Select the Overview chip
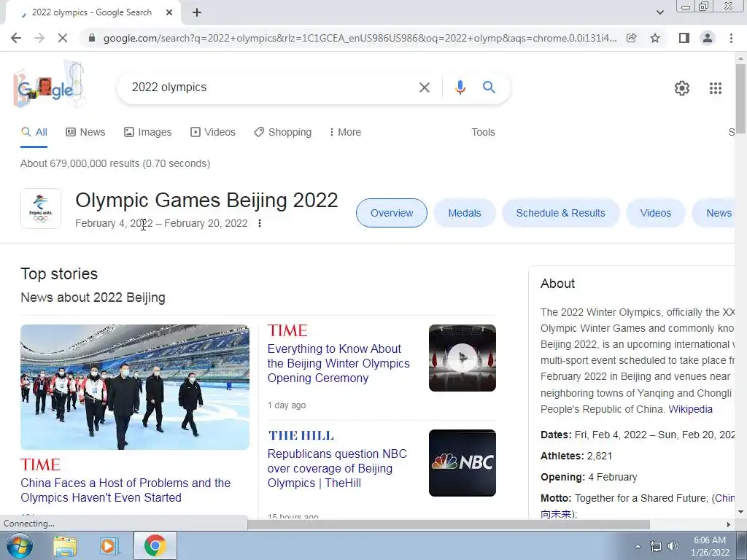The width and height of the screenshot is (747, 560). 392,213
